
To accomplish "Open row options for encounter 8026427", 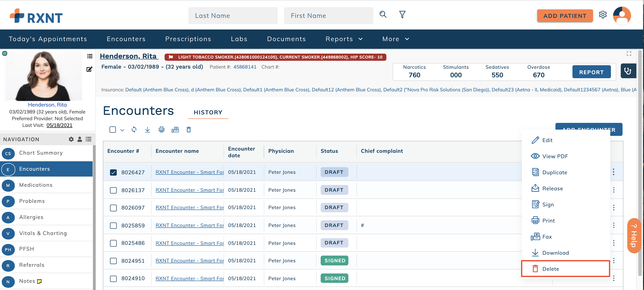I will coord(614,172).
